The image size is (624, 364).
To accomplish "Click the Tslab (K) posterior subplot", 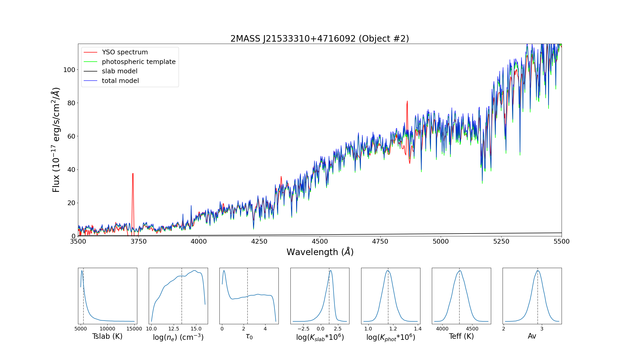I will 108,296.
